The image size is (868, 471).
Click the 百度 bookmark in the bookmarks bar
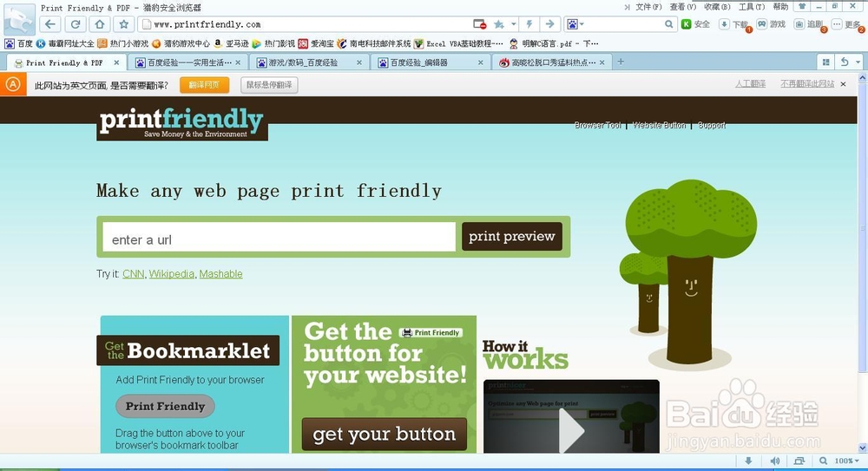pyautogui.click(x=19, y=43)
